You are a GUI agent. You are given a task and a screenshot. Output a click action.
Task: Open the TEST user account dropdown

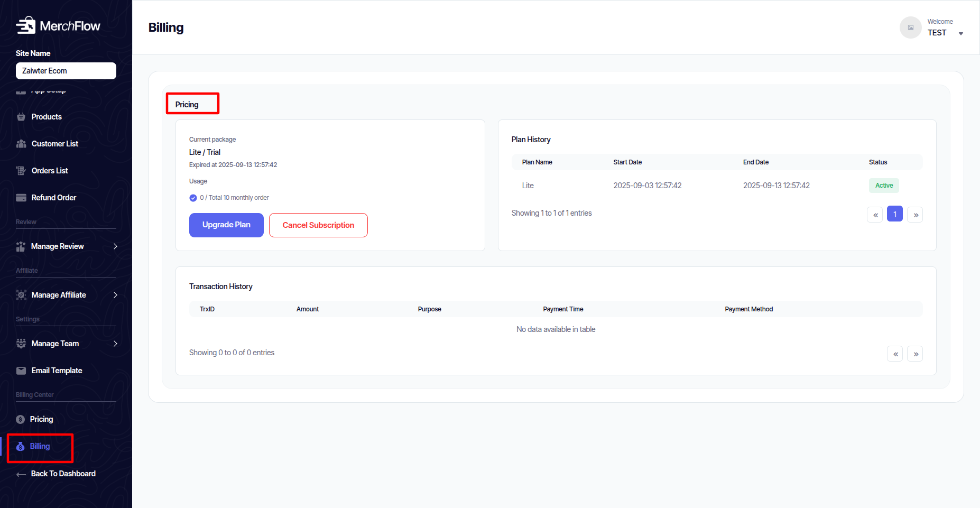pyautogui.click(x=960, y=33)
